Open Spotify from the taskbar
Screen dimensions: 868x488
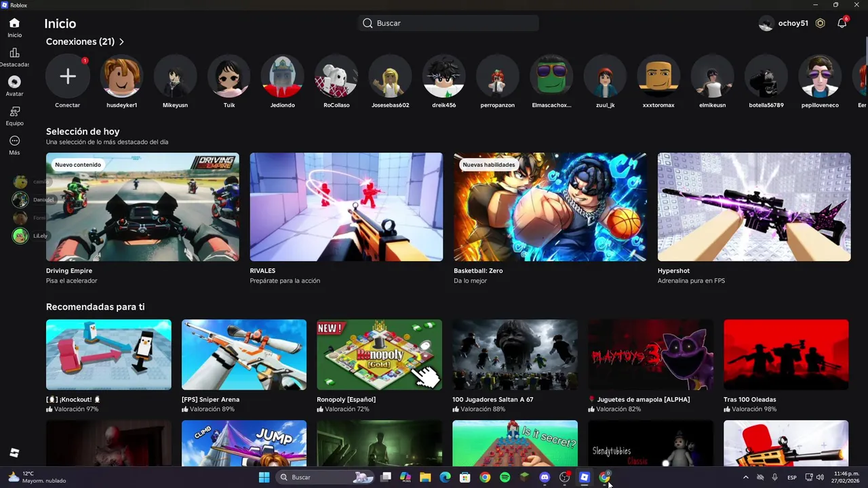point(505,477)
